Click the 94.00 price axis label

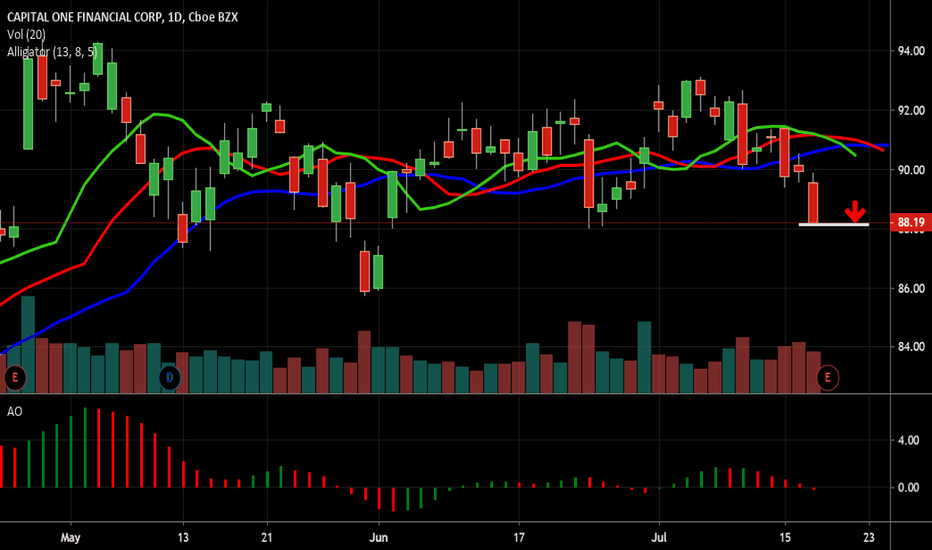click(x=911, y=51)
